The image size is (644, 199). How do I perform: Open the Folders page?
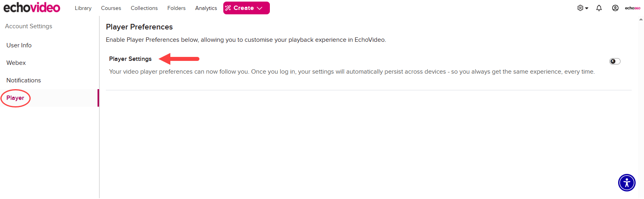pos(176,8)
